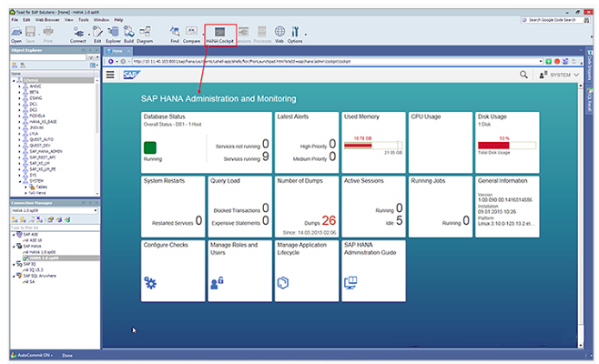Expand the BETA schema node
The width and height of the screenshot is (599, 364).
tap(19, 93)
